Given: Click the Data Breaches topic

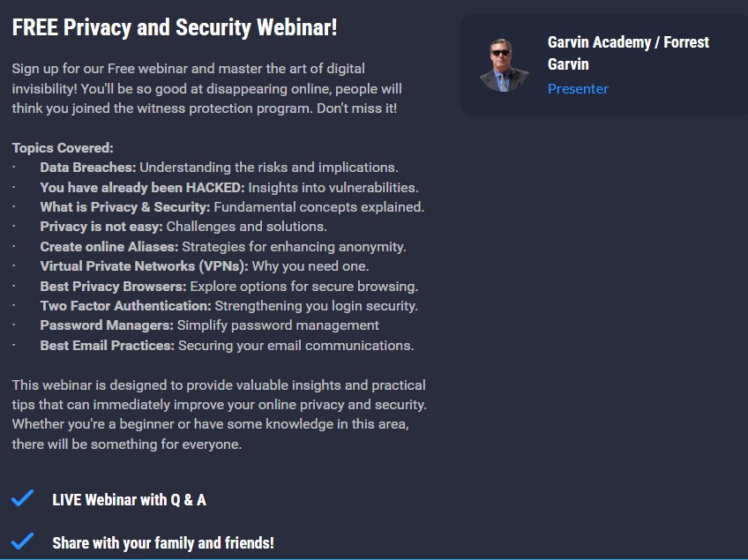Looking at the screenshot, I should point(219,167).
